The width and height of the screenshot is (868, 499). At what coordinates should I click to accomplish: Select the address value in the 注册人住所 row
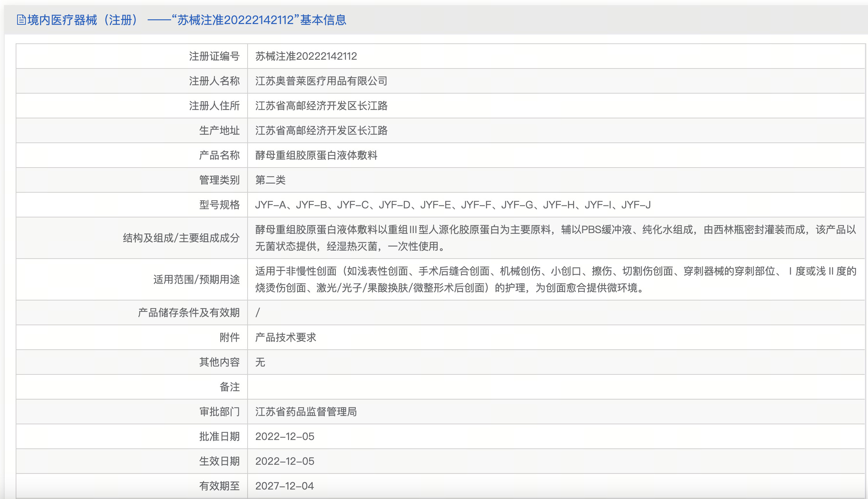[x=321, y=106]
